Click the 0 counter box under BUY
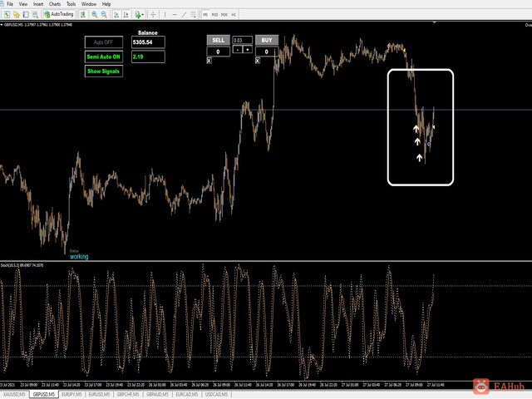 (x=267, y=52)
